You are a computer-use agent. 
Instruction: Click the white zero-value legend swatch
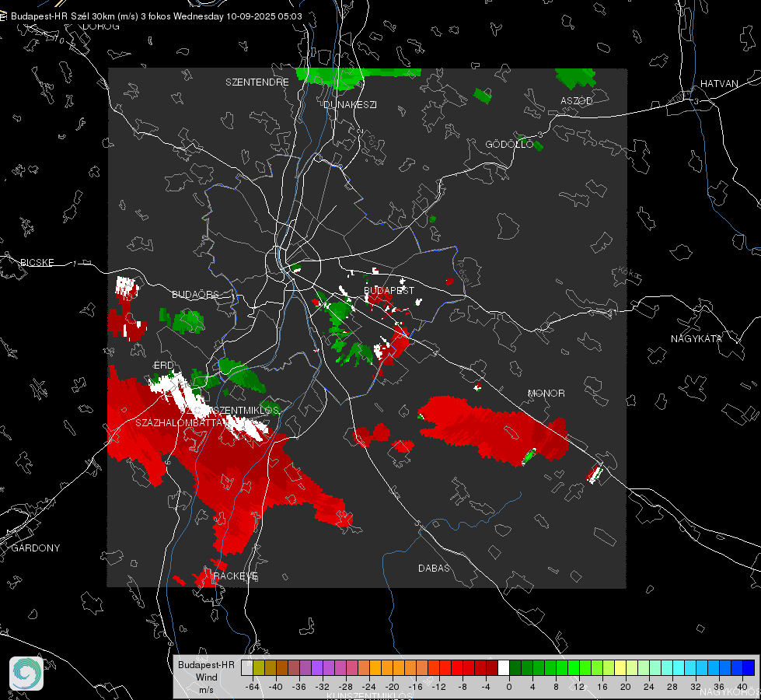(504, 668)
